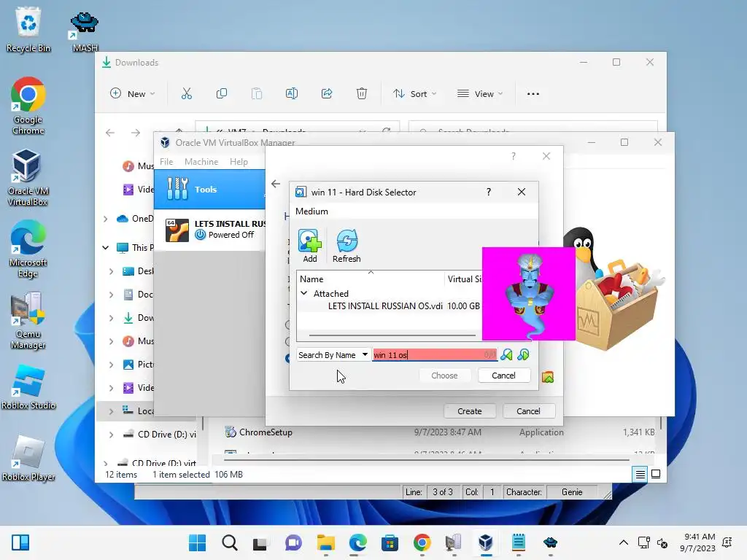Open the Roblox Player desktop shortcut
The height and width of the screenshot is (560, 747).
28,458
